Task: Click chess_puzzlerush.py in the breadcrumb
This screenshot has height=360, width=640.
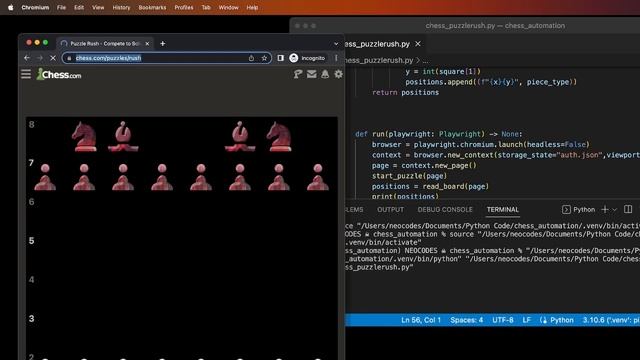Action: tap(379, 60)
